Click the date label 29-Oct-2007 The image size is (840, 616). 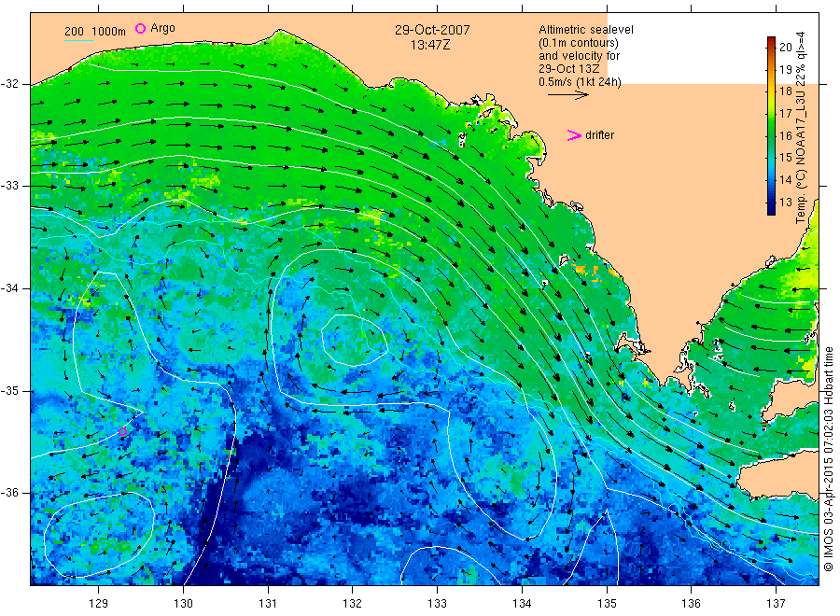432,30
